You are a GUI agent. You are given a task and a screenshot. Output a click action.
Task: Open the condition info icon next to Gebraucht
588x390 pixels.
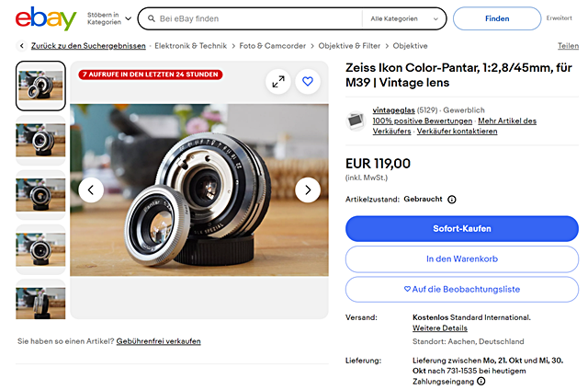pyautogui.click(x=452, y=199)
